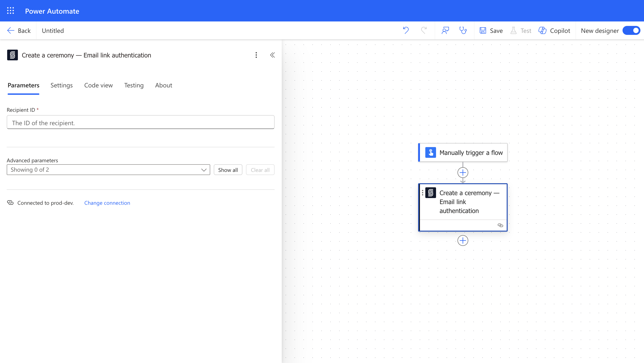Click the floppy disk Save icon

point(483,30)
